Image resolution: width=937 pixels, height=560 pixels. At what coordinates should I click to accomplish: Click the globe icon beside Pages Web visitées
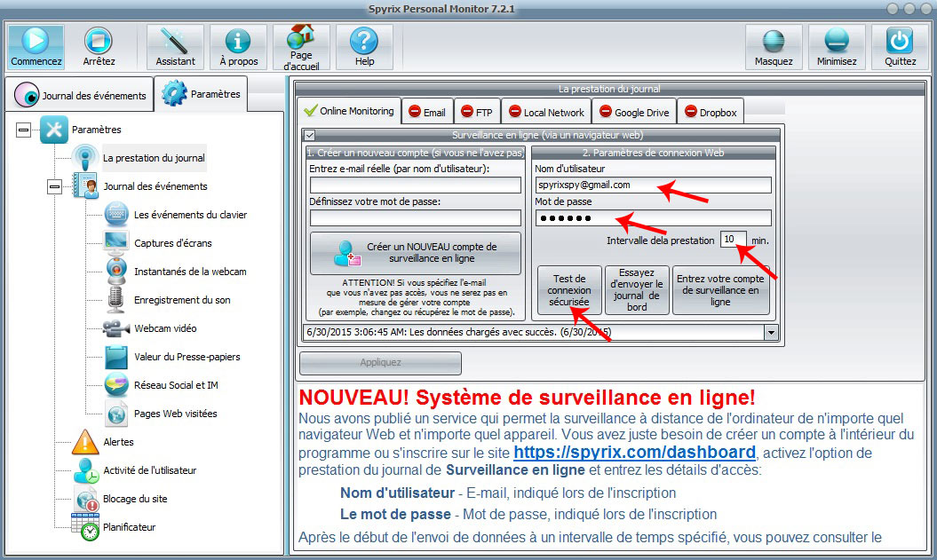click(x=116, y=414)
